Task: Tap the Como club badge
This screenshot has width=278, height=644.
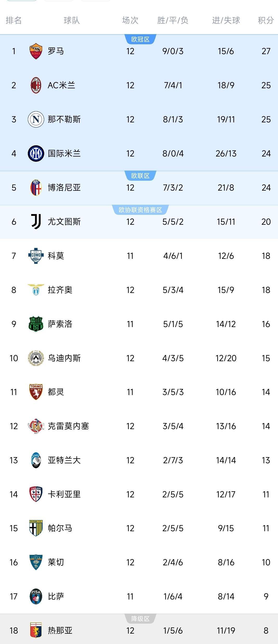Action: [x=36, y=256]
